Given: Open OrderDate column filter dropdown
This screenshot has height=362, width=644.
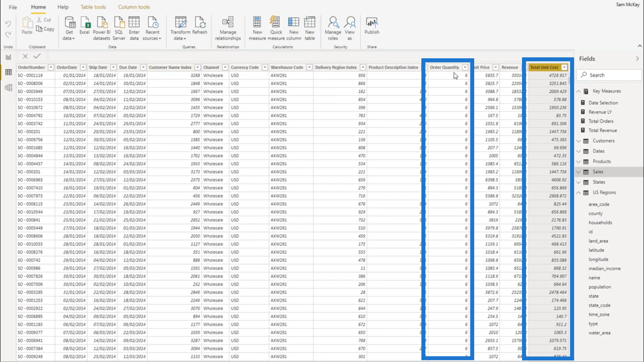Looking at the screenshot, I should (83, 67).
